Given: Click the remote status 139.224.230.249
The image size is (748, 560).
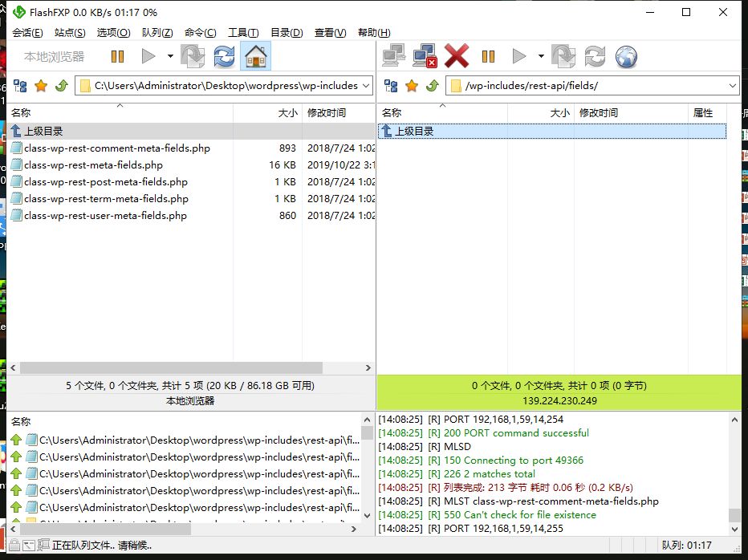Looking at the screenshot, I should [x=559, y=400].
